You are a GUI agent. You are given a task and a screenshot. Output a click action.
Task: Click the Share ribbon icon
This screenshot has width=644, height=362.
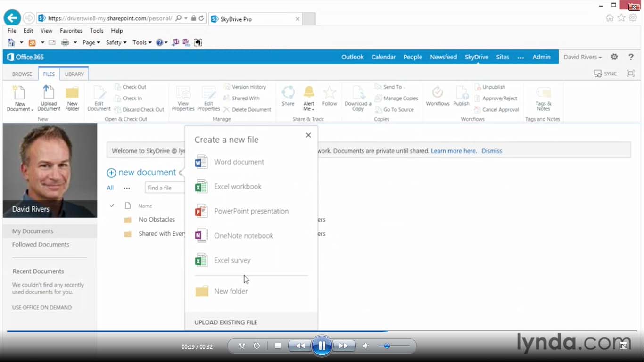pyautogui.click(x=288, y=96)
